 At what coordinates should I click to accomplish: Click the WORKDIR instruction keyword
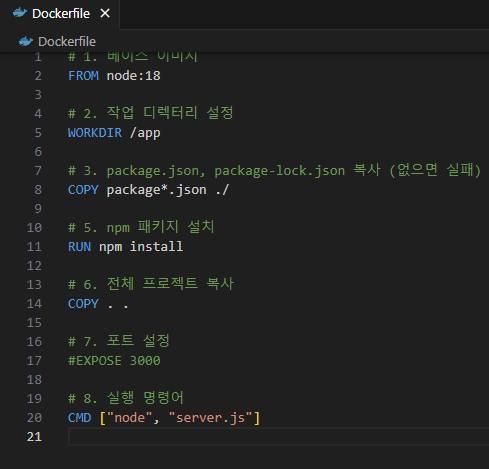point(95,133)
